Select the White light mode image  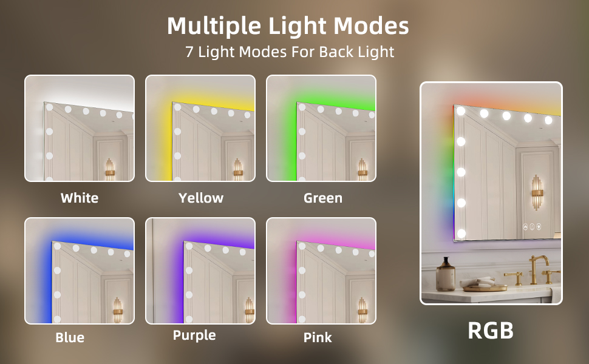[80, 129]
